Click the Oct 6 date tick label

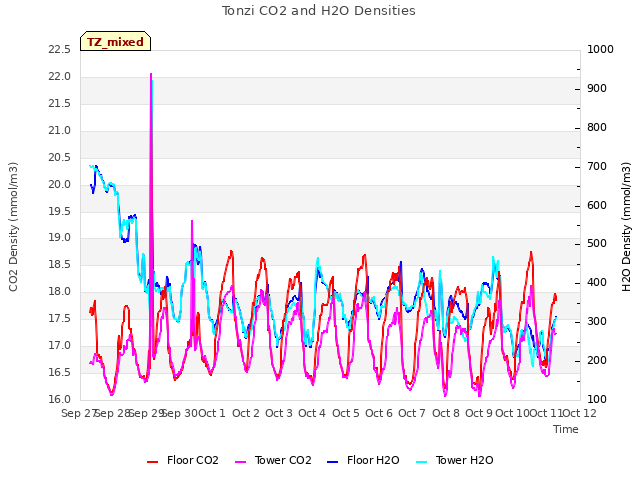point(379,413)
